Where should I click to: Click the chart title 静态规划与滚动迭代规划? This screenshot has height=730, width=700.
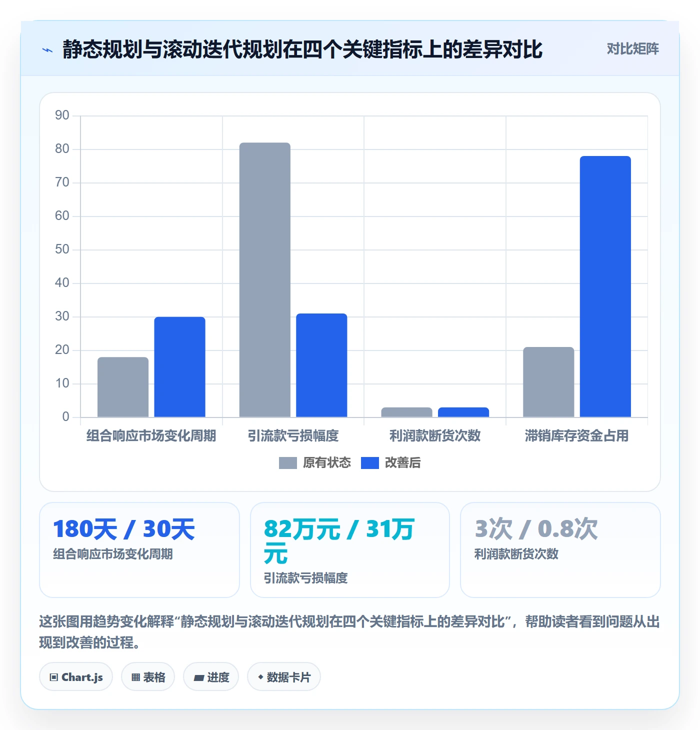302,49
